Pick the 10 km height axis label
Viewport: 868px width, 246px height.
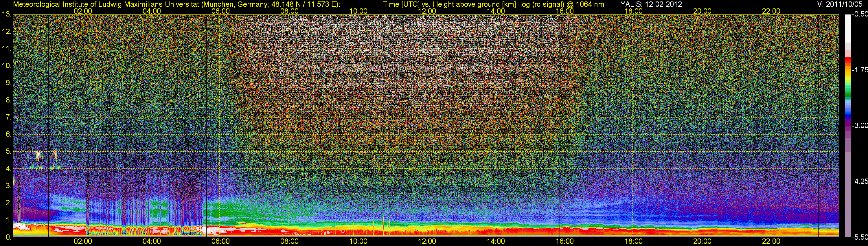(6, 66)
